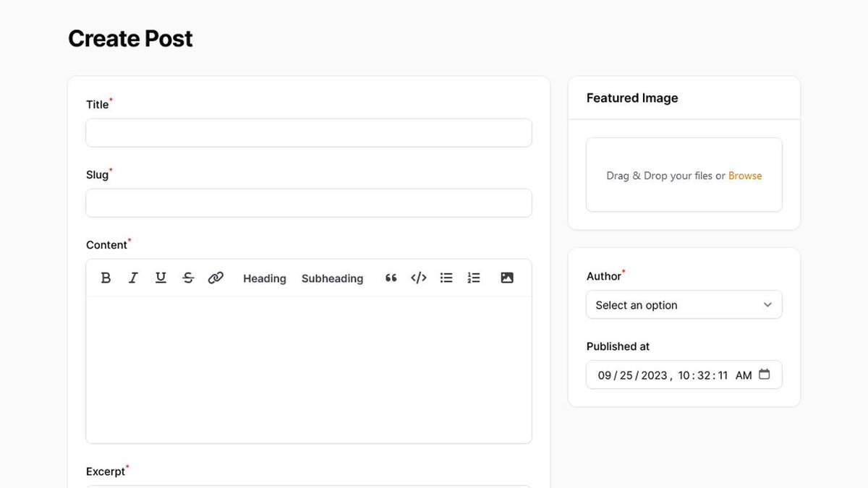
Task: Click inside the Slug field
Action: point(309,202)
